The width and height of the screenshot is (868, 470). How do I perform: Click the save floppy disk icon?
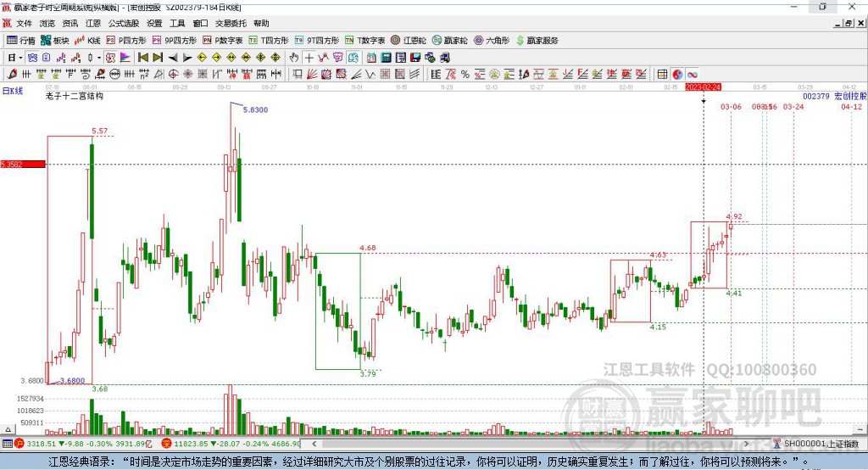pos(415,58)
